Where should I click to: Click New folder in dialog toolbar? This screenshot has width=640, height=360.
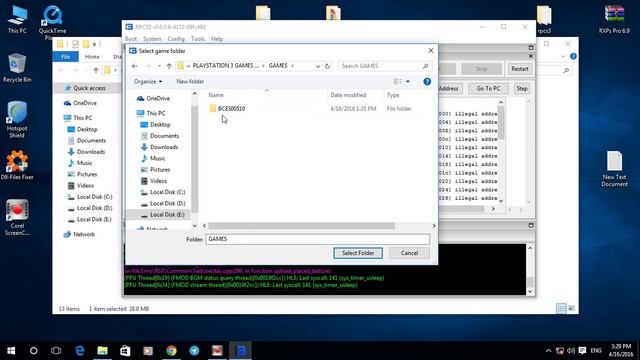(x=190, y=82)
